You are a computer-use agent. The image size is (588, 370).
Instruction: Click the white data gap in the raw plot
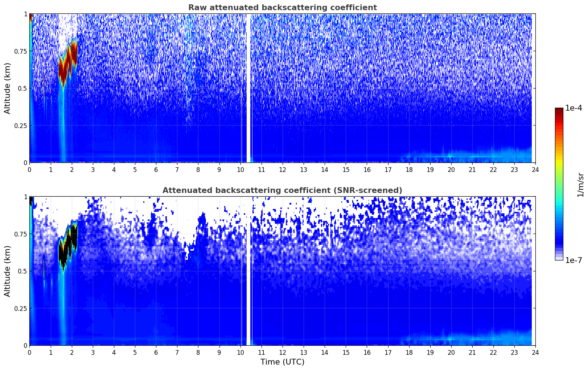coord(249,88)
